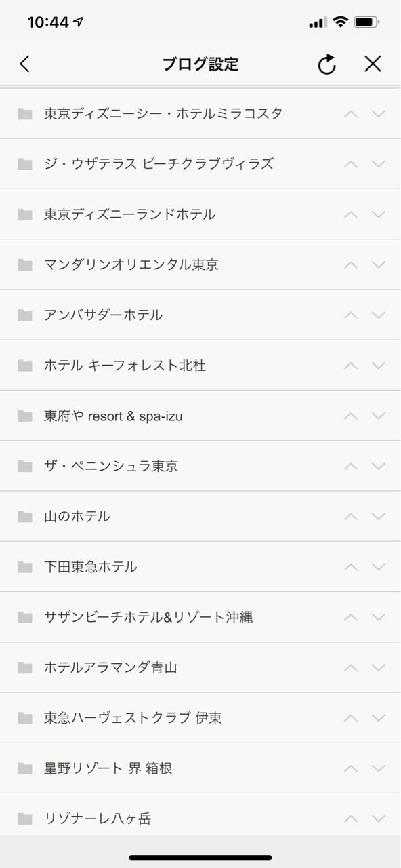Select 東府や resort & spa-izu entry
401x868 pixels.
pos(113,416)
